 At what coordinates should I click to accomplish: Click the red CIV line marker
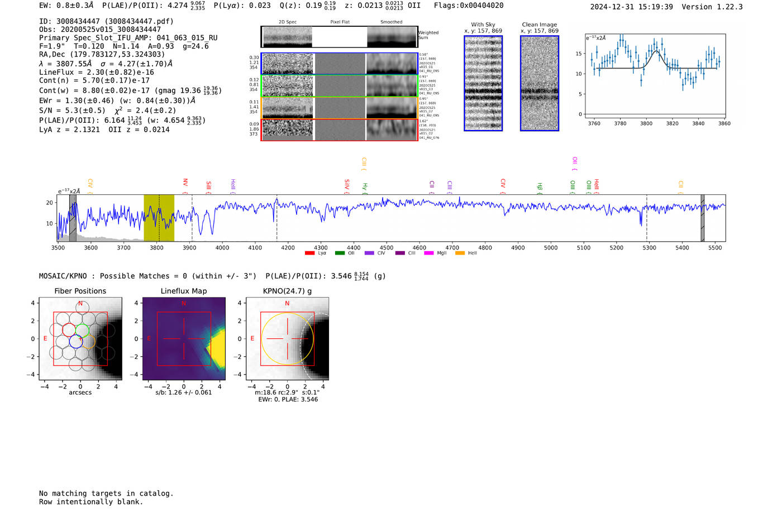coord(503,186)
